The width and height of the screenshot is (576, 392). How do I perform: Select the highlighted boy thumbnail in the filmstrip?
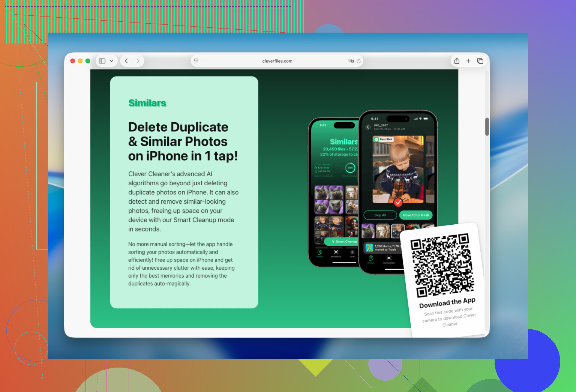398,231
